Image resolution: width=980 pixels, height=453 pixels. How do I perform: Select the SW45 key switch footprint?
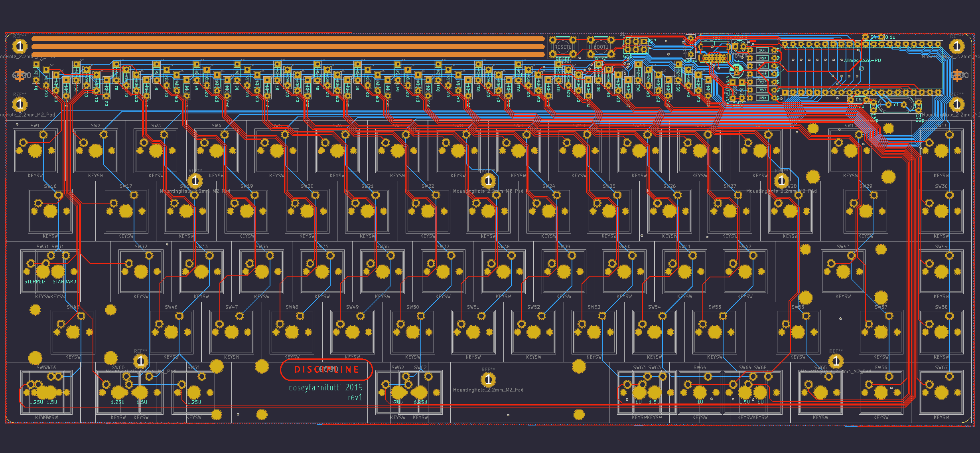pos(73,332)
